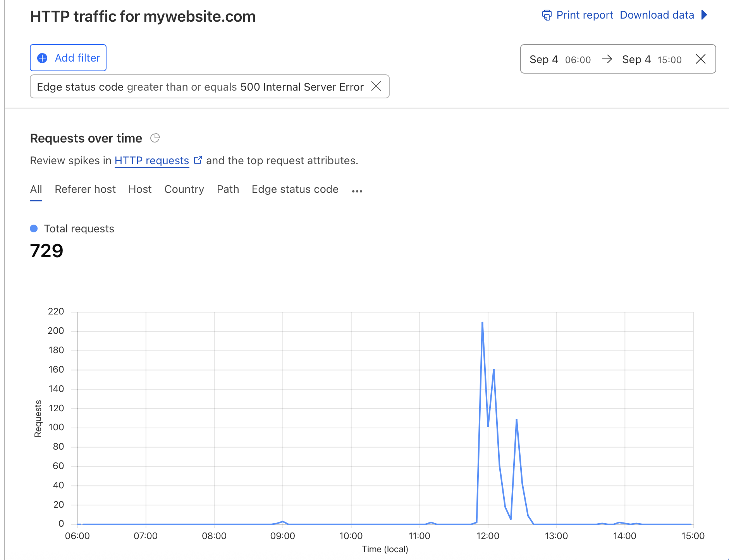The width and height of the screenshot is (729, 560).
Task: Open the more tabs ellipsis menu
Action: [x=357, y=191]
